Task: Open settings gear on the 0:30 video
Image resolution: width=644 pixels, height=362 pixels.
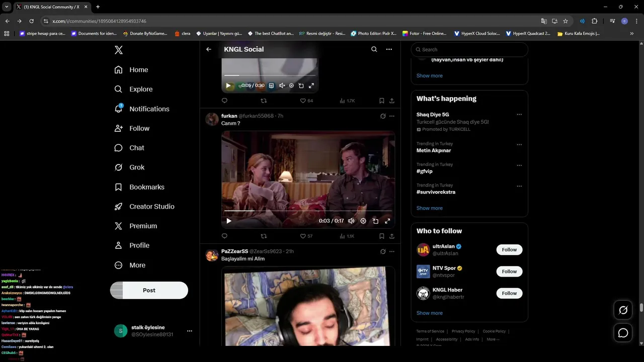Action: click(291, 85)
